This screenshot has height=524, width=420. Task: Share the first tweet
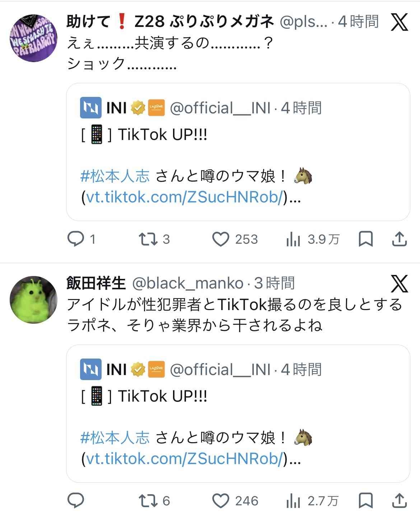tap(399, 239)
